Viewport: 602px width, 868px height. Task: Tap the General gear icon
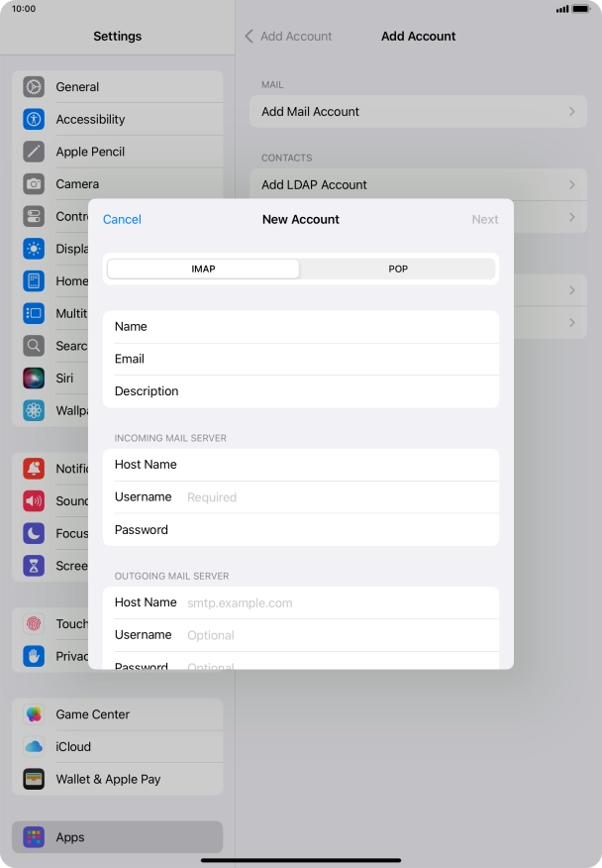pos(35,87)
